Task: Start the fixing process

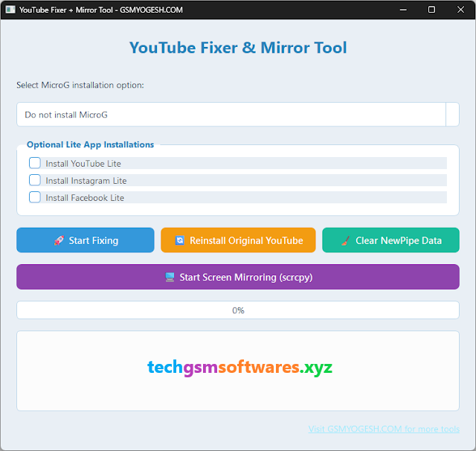Action: point(86,240)
